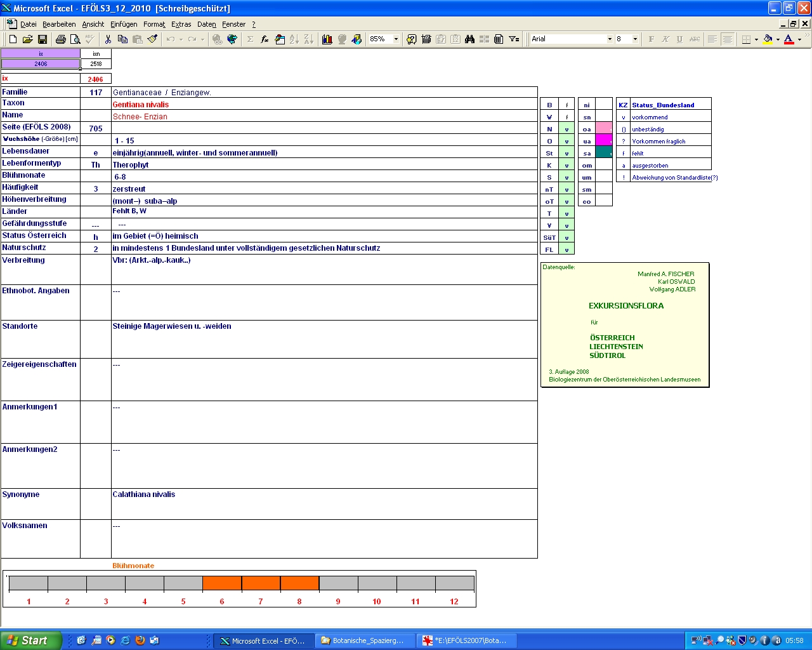This screenshot has height=650, width=812.
Task: Click the Firefox quick launch icon
Action: point(140,640)
